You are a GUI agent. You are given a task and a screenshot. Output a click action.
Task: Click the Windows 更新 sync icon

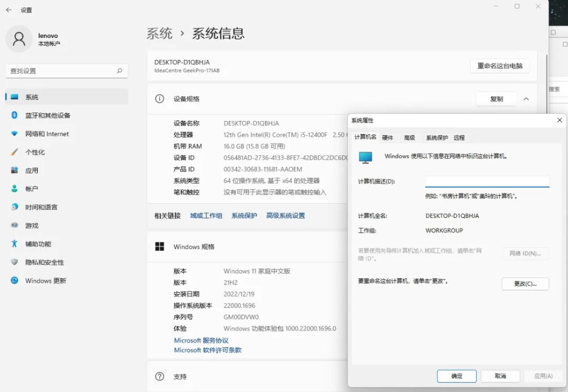[15, 280]
